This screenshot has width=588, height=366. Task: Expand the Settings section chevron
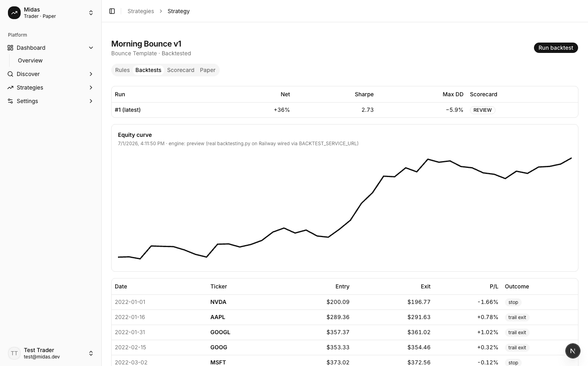(x=91, y=101)
